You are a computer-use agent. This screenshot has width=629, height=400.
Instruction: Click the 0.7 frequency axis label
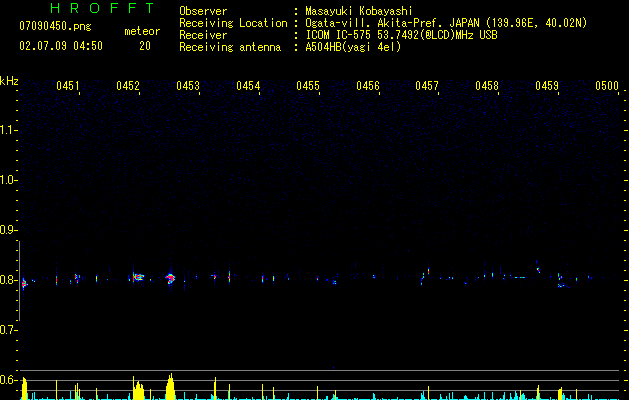[x=8, y=330]
